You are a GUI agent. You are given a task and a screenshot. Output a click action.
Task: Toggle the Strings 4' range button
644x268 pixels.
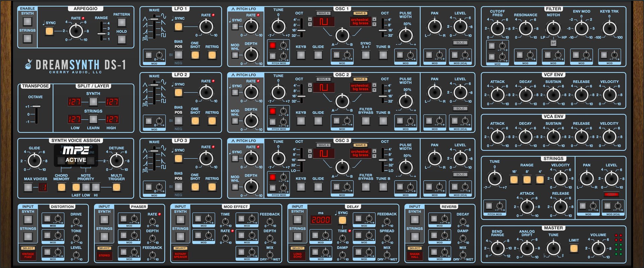(540, 180)
